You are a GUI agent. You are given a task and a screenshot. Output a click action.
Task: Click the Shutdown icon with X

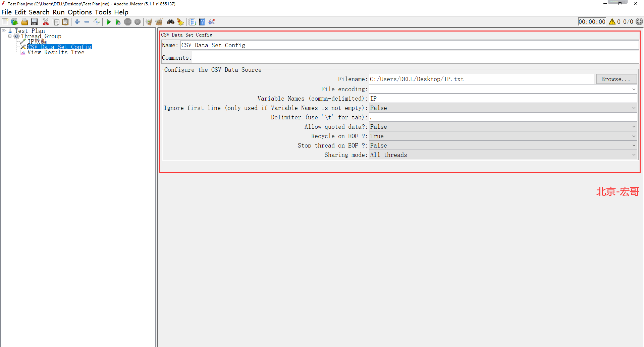pos(138,22)
